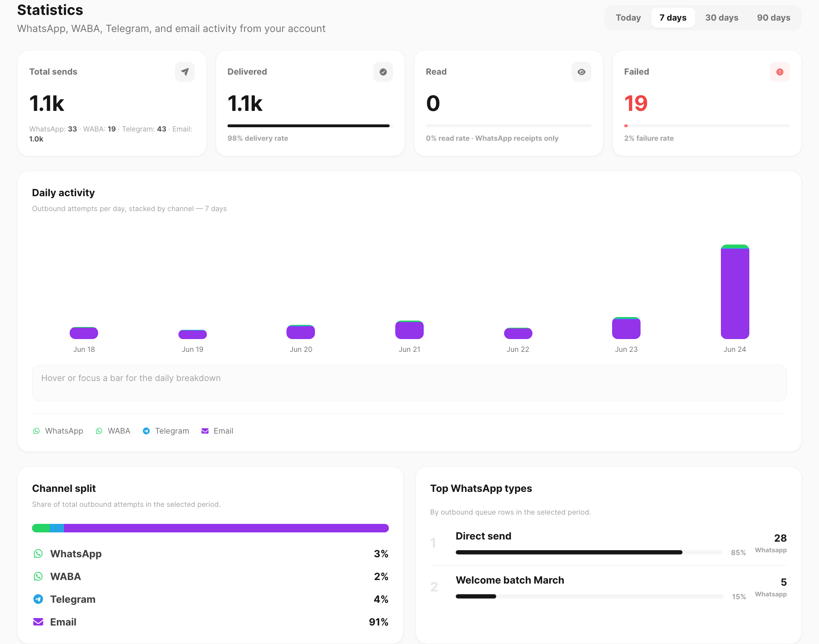
Task: Click the blue Telegram segment of split bar
Action: pyautogui.click(x=57, y=528)
